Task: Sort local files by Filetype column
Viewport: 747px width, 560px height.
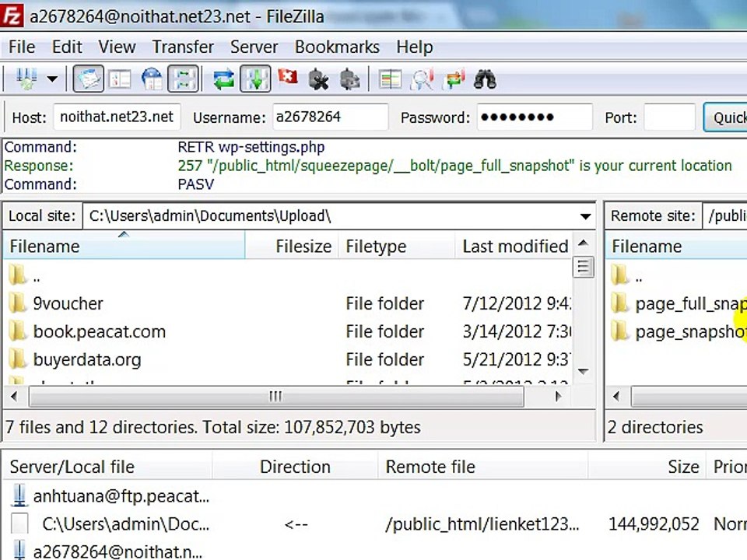Action: [x=397, y=247]
